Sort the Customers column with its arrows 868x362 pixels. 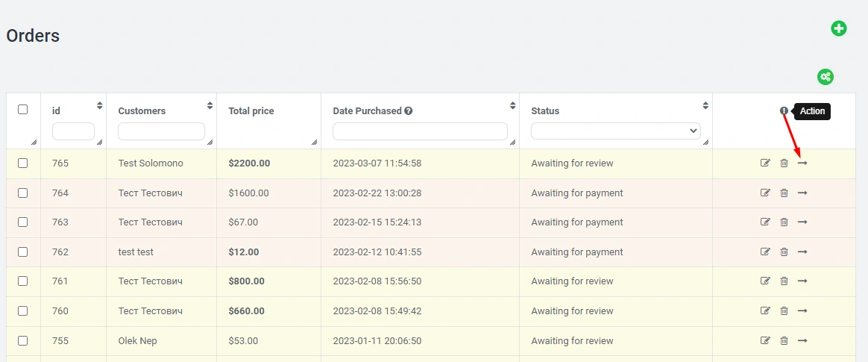(210, 105)
